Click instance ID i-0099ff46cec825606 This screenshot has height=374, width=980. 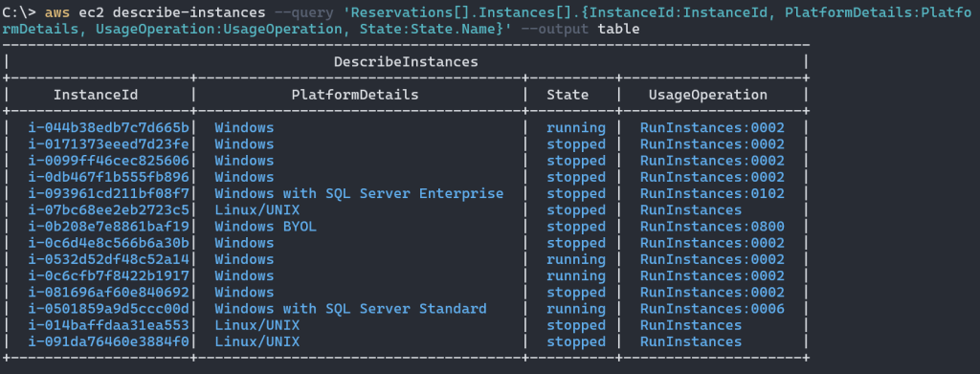(109, 161)
